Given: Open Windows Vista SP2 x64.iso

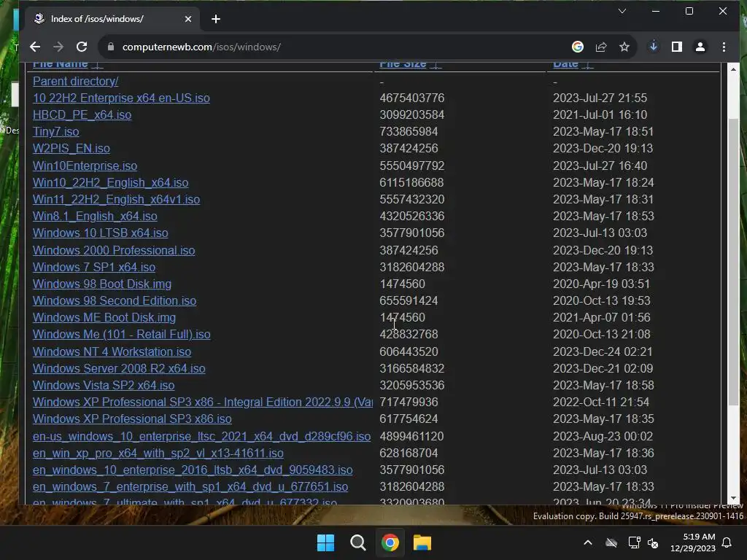Looking at the screenshot, I should [x=104, y=385].
